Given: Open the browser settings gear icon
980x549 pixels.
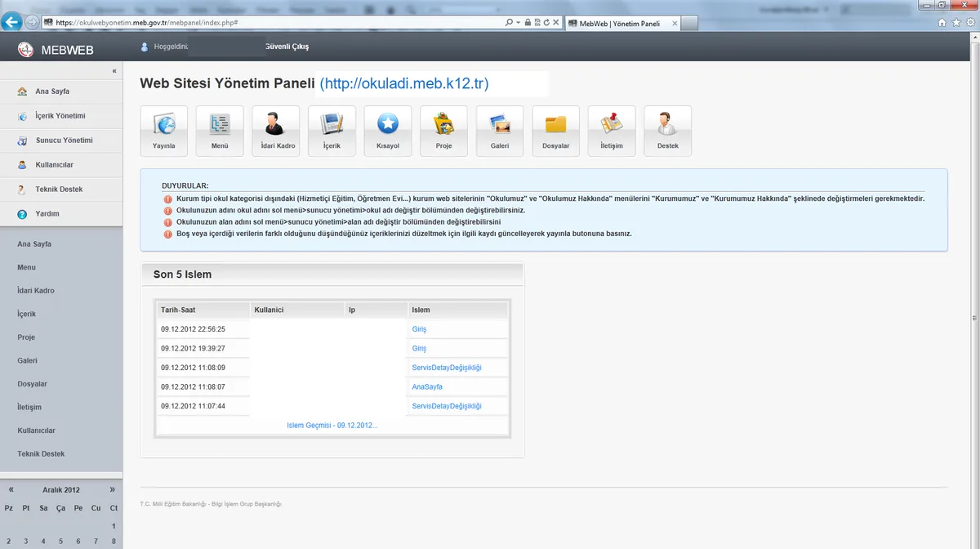Looking at the screenshot, I should 969,23.
